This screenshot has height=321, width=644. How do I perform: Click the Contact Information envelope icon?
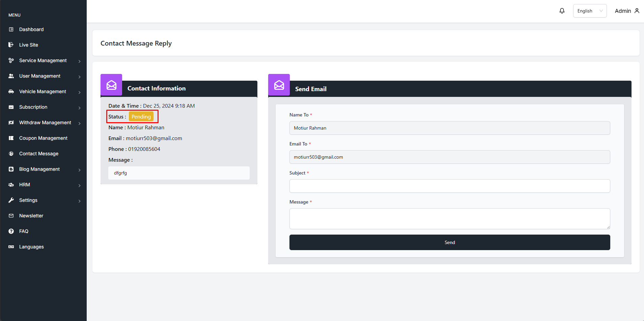111,85
